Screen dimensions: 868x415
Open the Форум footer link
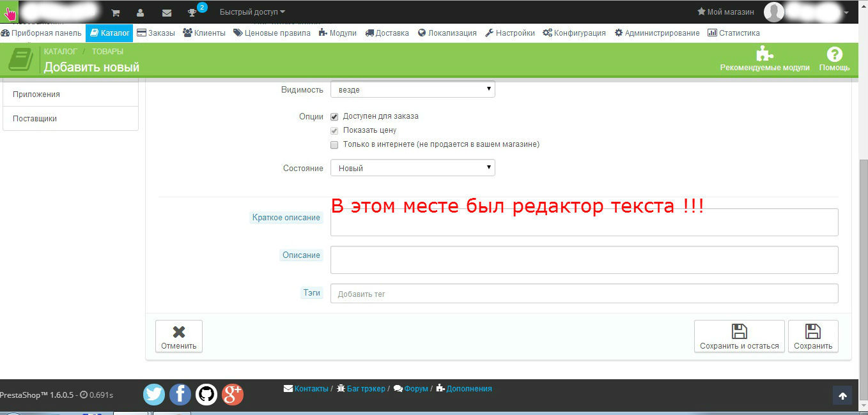[x=411, y=388]
